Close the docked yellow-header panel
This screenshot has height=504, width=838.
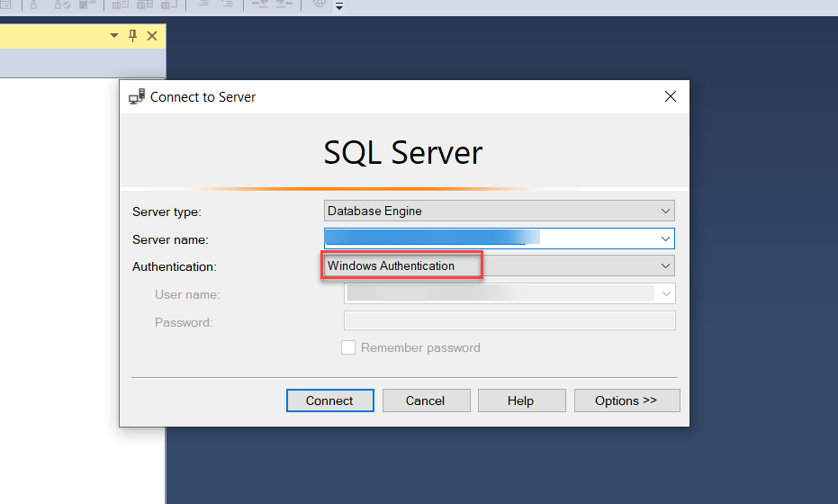[152, 36]
